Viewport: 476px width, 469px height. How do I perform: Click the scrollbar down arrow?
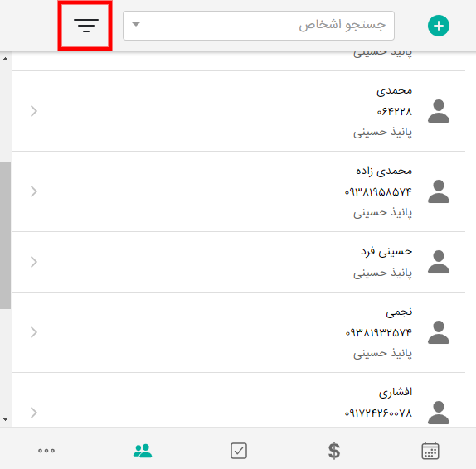click(x=5, y=419)
